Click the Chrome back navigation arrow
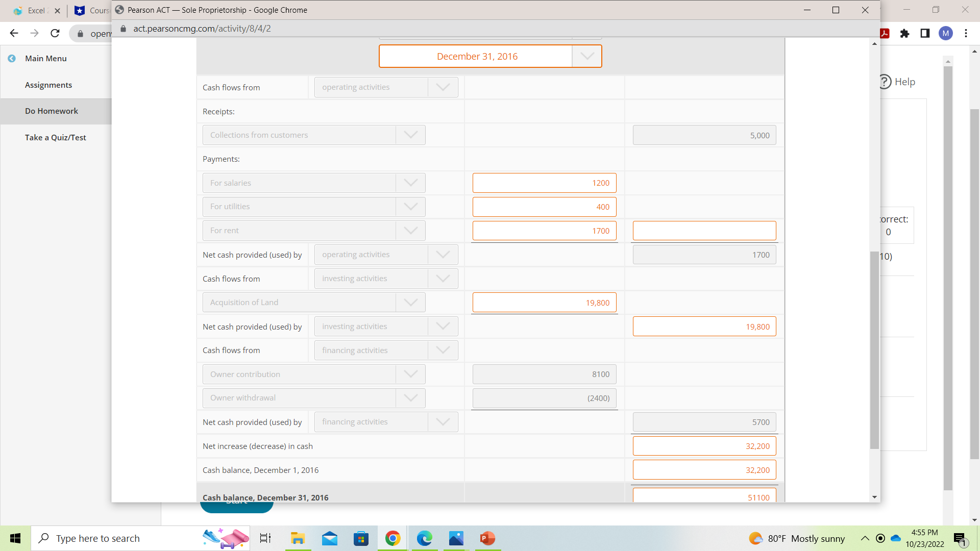980x551 pixels. (x=14, y=33)
